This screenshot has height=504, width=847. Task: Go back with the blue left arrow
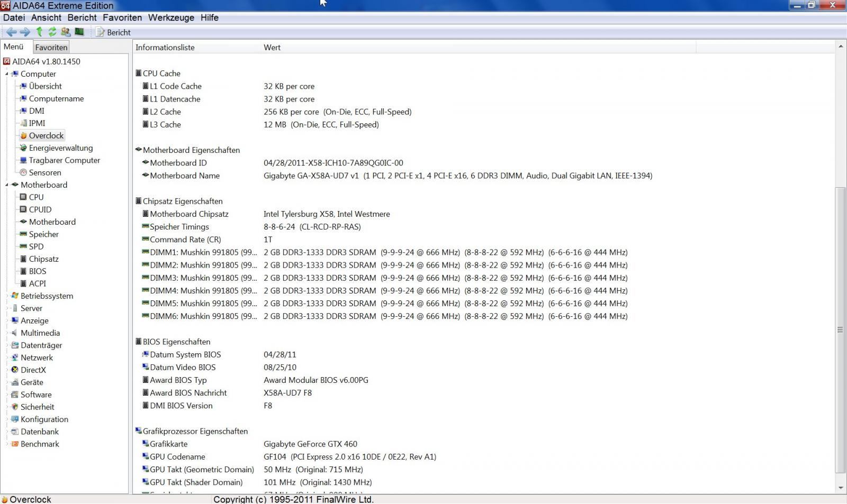[11, 32]
